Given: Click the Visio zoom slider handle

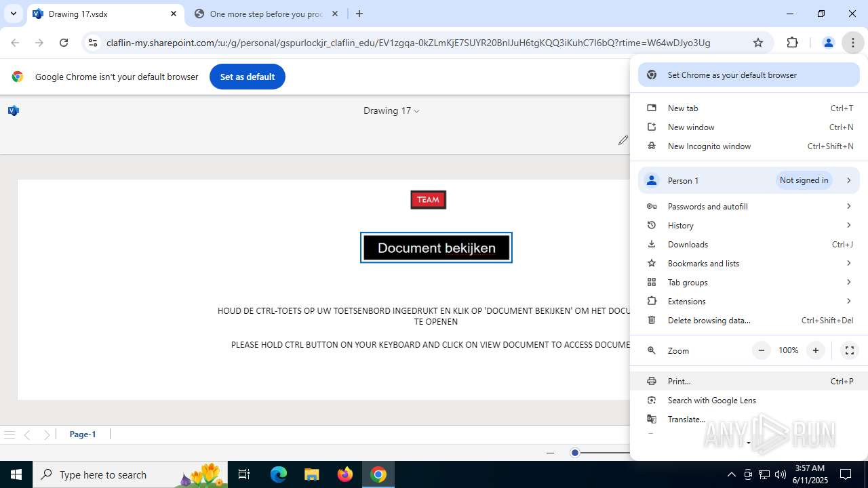Looking at the screenshot, I should pyautogui.click(x=575, y=453).
